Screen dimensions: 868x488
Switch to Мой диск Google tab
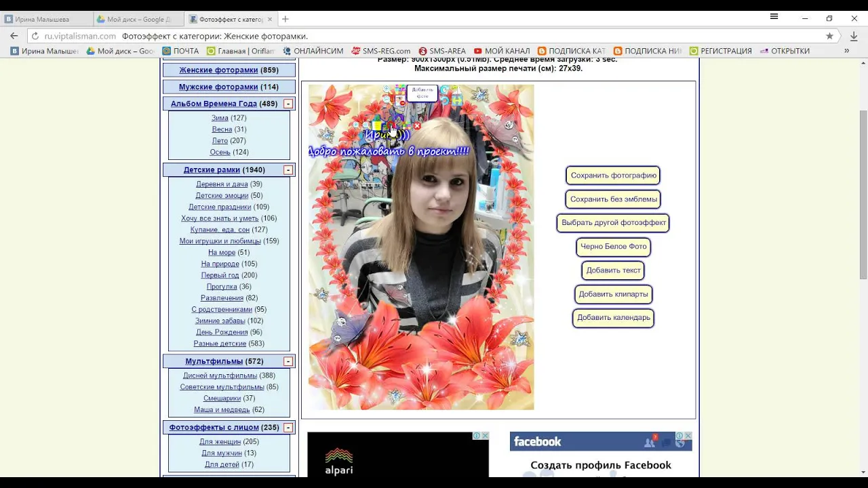138,19
